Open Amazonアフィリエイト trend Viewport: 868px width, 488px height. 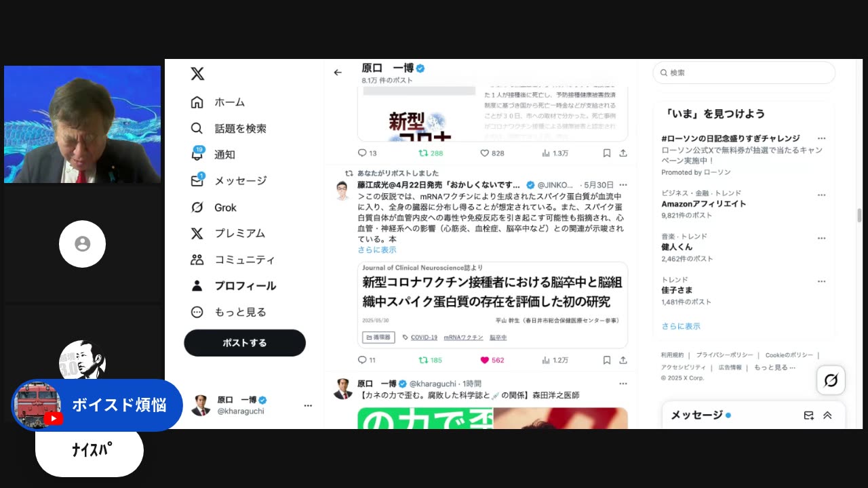704,204
